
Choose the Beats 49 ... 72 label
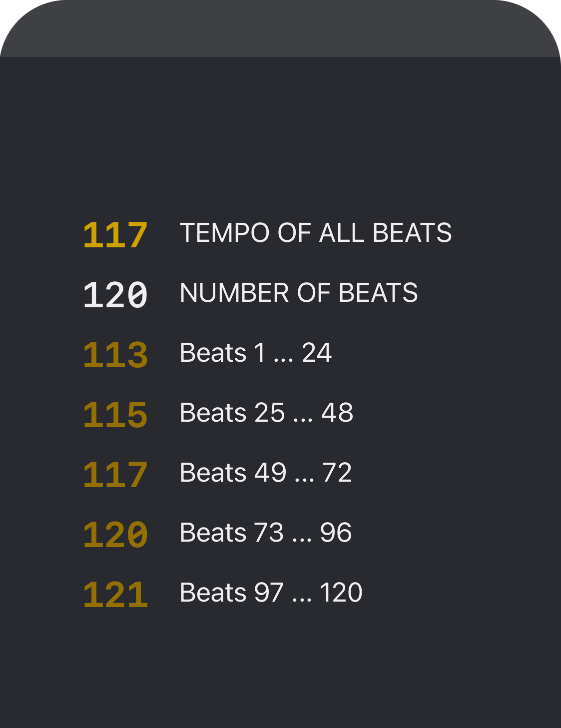(x=266, y=473)
